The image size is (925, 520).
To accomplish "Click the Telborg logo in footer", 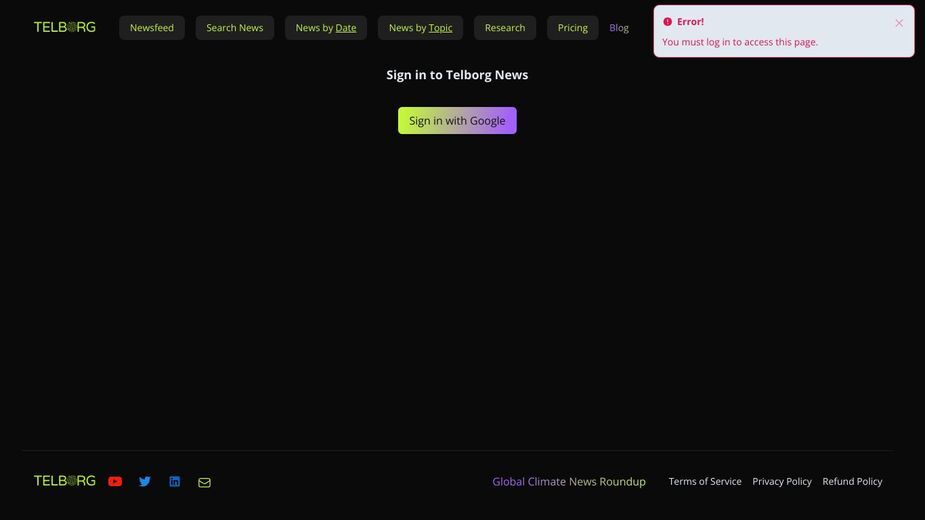I will click(x=65, y=481).
